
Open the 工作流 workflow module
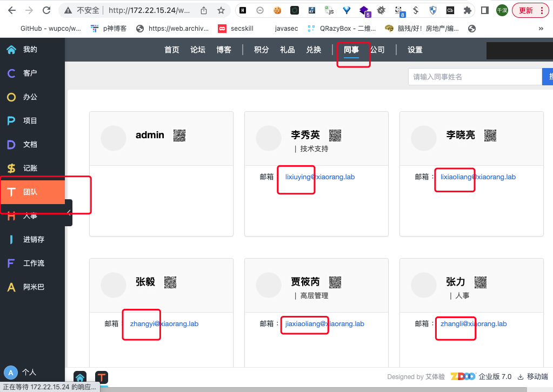coord(32,263)
